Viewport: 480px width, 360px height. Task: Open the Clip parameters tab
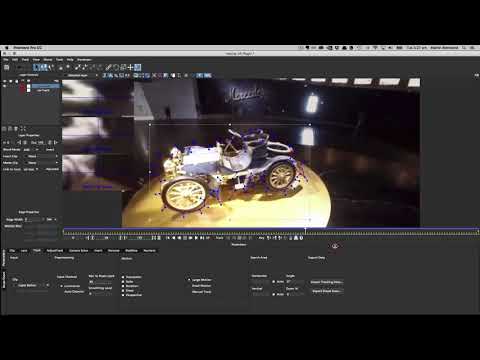pos(12,250)
